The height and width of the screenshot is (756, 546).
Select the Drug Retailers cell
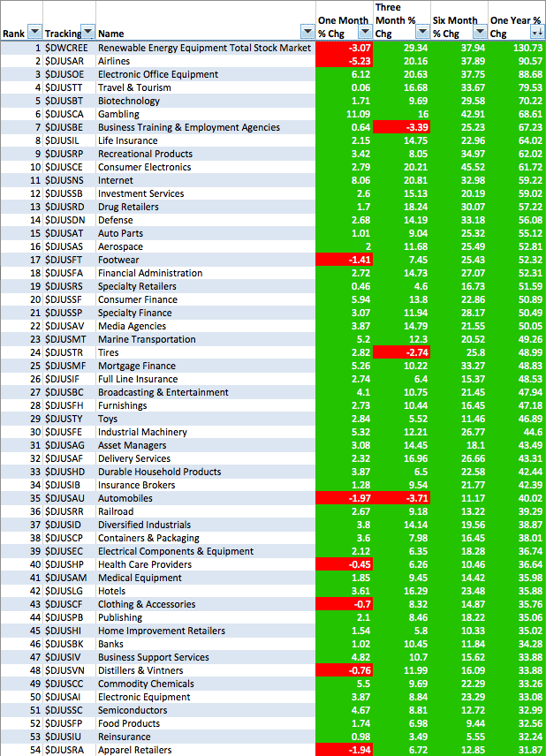click(x=206, y=207)
